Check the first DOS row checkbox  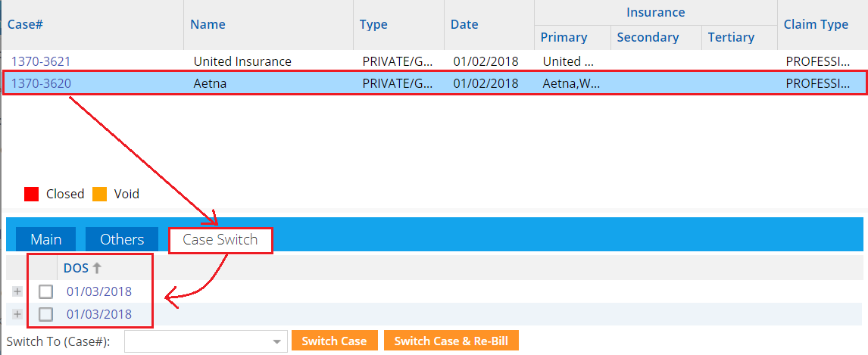point(46,291)
